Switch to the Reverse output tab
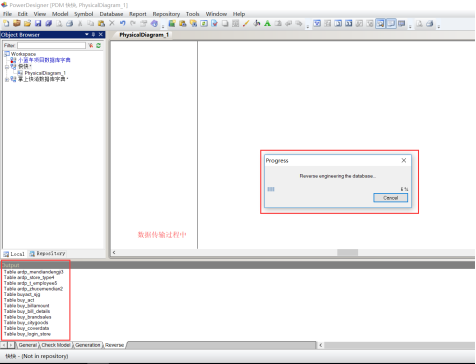 tap(114, 345)
